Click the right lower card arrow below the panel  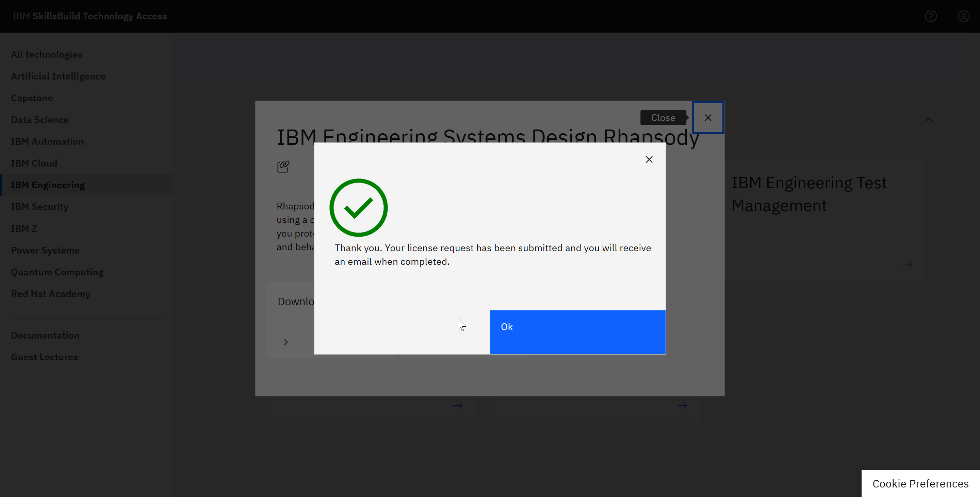click(682, 406)
